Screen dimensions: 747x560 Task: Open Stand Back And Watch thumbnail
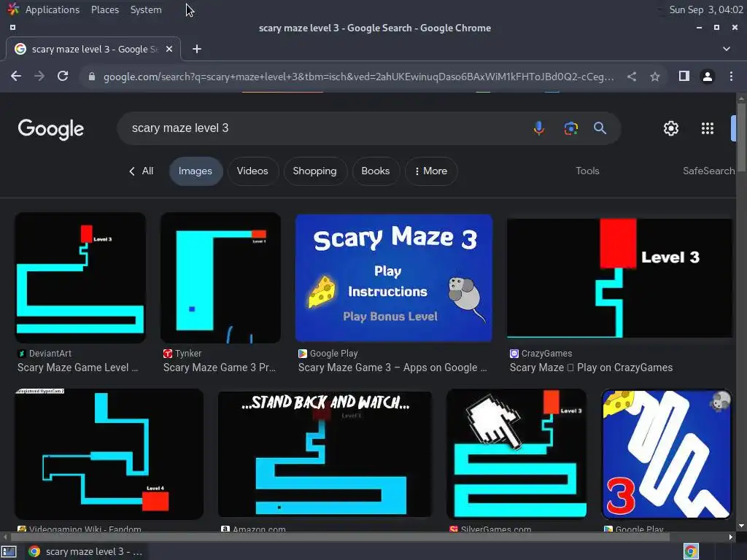[325, 454]
